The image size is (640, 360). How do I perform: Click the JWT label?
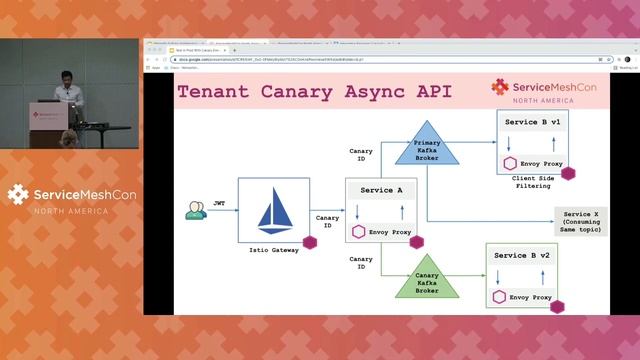[219, 203]
